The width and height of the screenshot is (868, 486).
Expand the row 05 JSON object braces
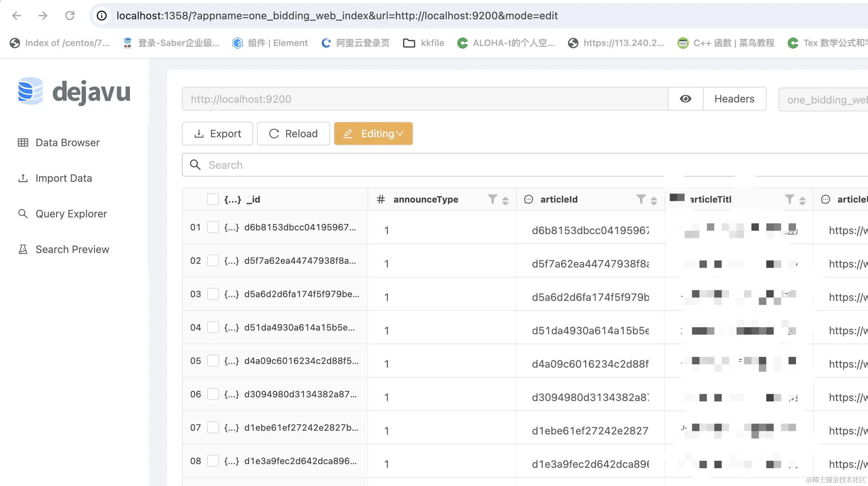[231, 361]
